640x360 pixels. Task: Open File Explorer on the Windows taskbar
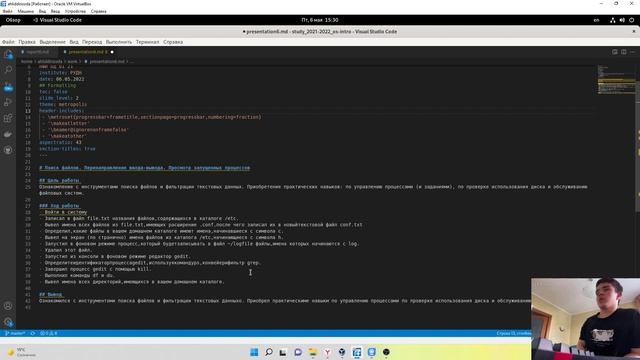click(x=313, y=352)
